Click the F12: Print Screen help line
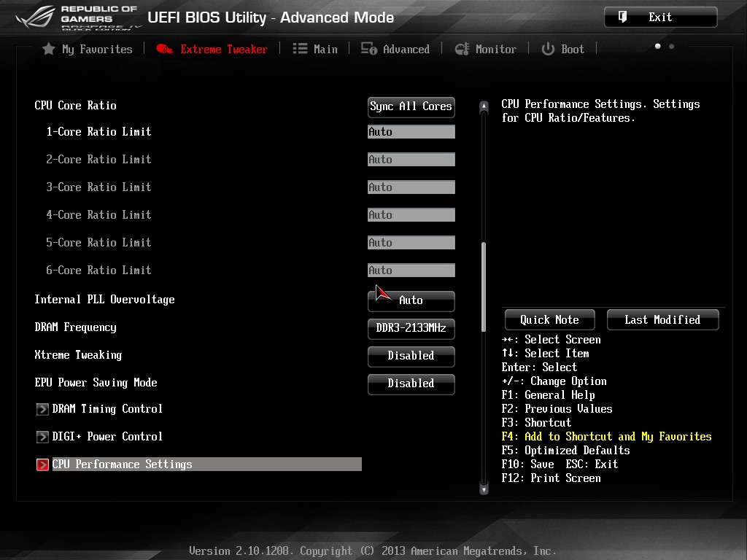Image resolution: width=747 pixels, height=560 pixels. (551, 478)
